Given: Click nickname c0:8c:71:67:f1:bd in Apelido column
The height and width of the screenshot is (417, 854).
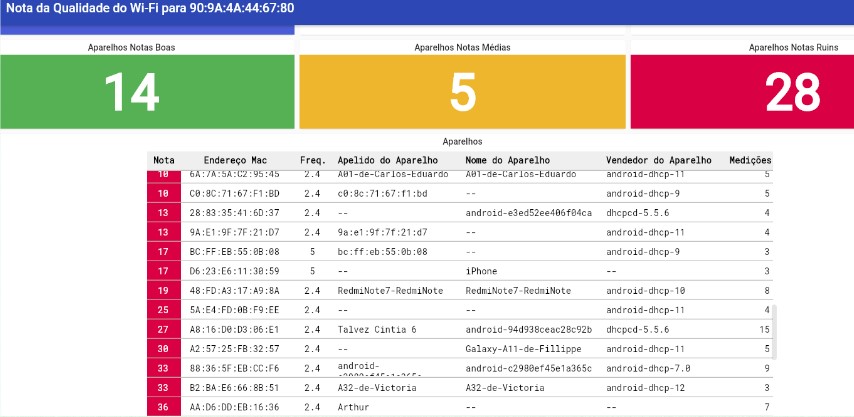Looking at the screenshot, I should pyautogui.click(x=382, y=193).
